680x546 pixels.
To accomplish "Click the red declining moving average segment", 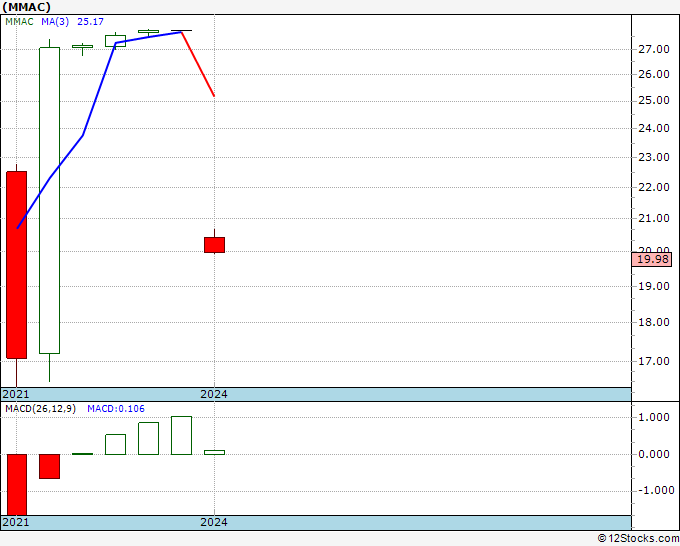I will point(198,63).
